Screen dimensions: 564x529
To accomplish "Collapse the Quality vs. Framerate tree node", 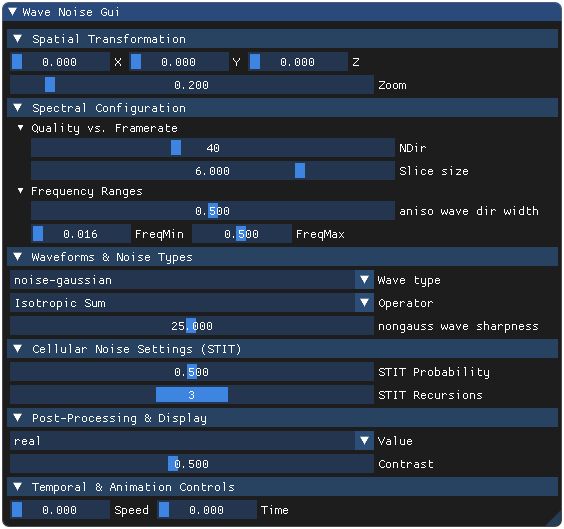I will pos(21,128).
